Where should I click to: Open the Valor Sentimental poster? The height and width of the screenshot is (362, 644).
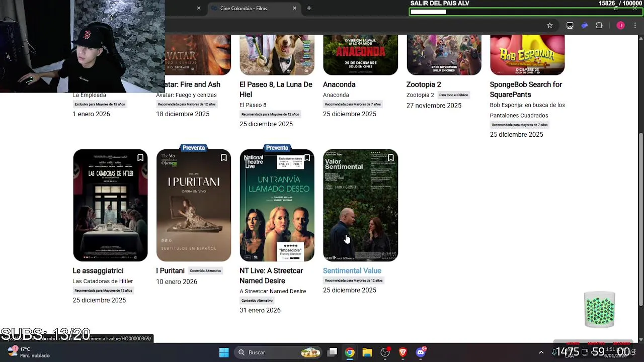361,205
